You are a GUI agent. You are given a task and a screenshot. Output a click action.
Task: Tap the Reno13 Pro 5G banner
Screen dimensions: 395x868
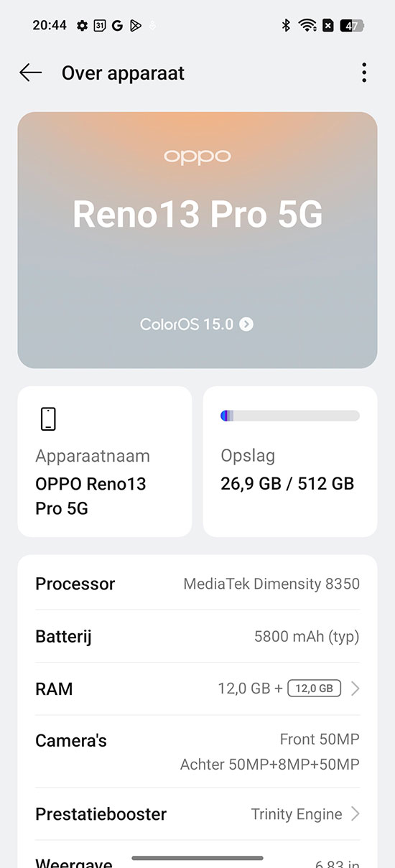pos(197,241)
